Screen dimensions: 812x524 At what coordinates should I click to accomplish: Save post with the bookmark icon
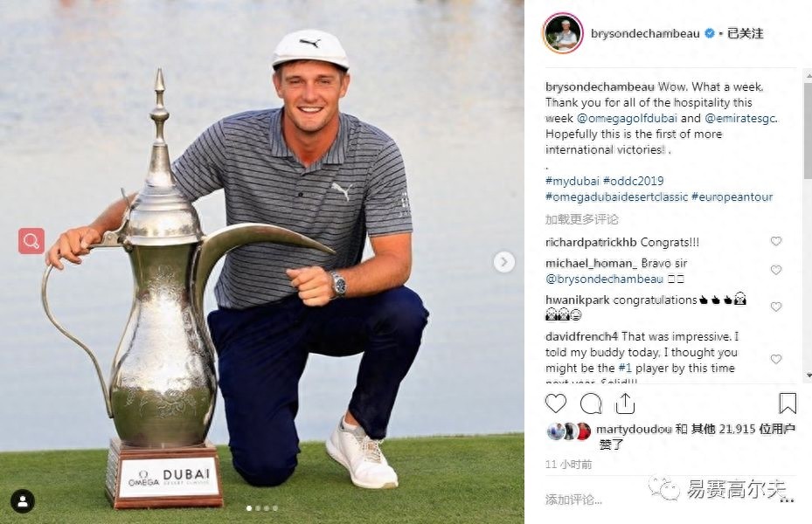coord(788,403)
